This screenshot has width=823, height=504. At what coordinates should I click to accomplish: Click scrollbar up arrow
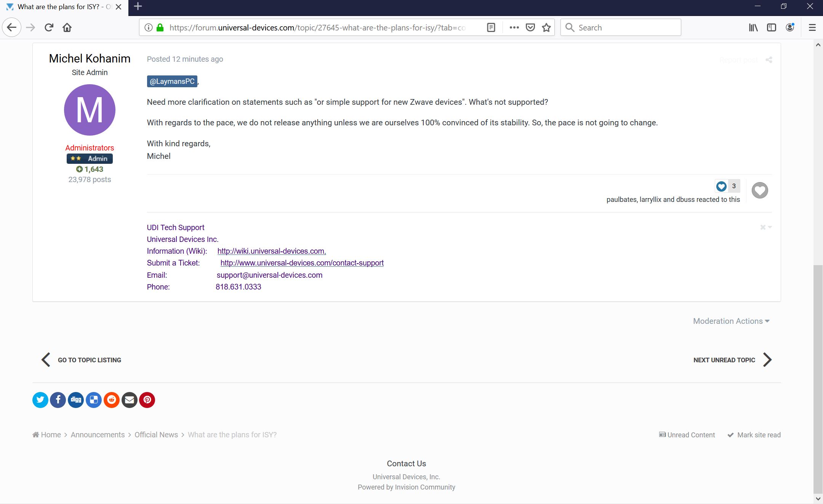pyautogui.click(x=818, y=45)
